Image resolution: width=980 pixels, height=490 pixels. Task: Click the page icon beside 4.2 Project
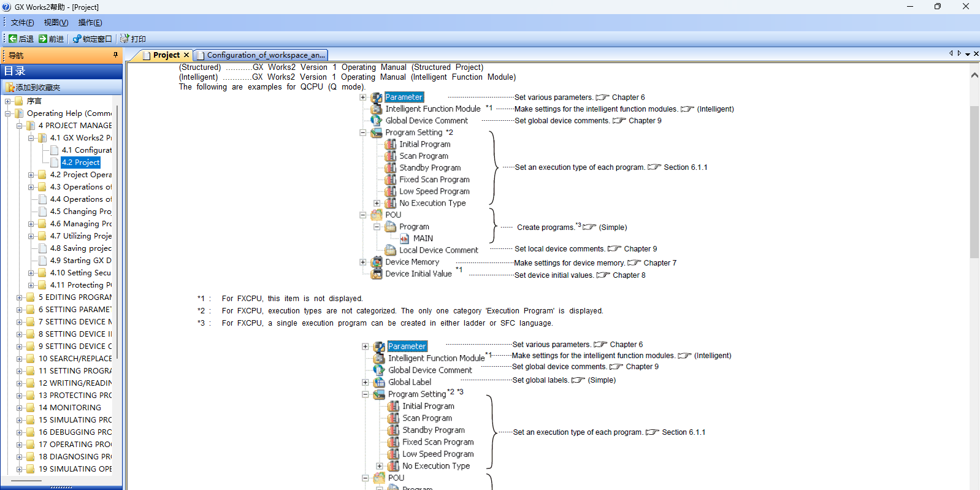coord(55,163)
